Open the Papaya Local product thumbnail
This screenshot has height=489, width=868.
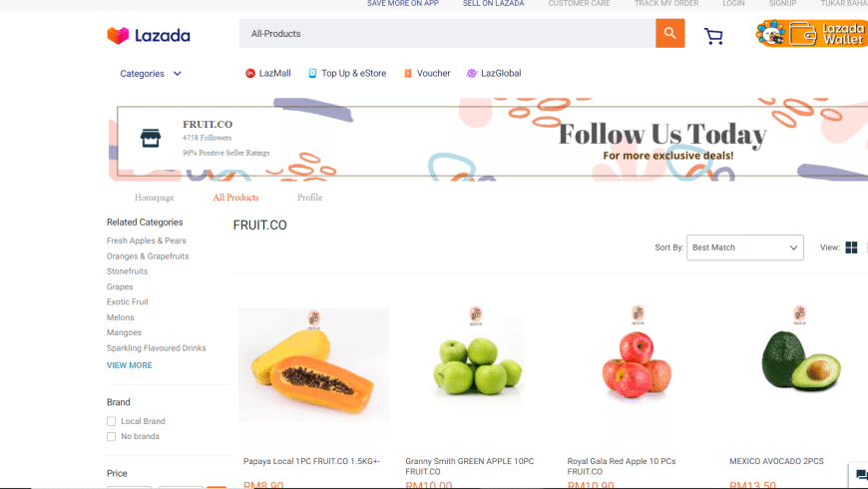click(x=314, y=365)
